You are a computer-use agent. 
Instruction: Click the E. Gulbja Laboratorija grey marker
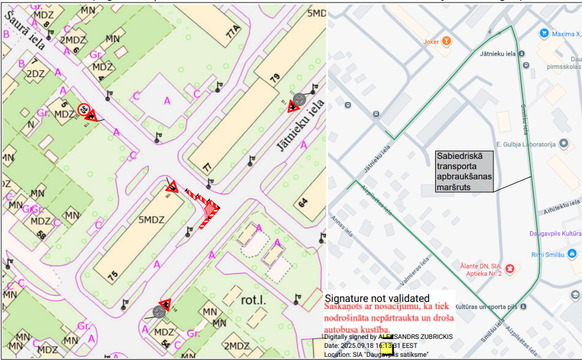563,143
